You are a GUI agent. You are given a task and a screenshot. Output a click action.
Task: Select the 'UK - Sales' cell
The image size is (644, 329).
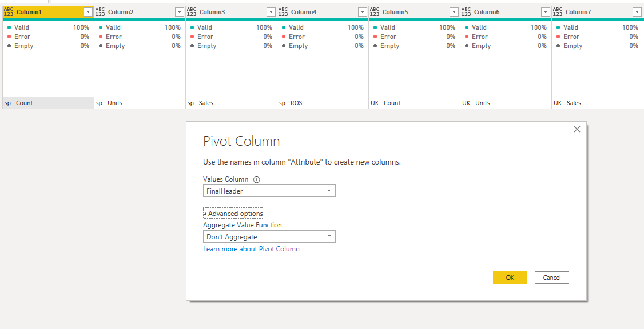598,103
